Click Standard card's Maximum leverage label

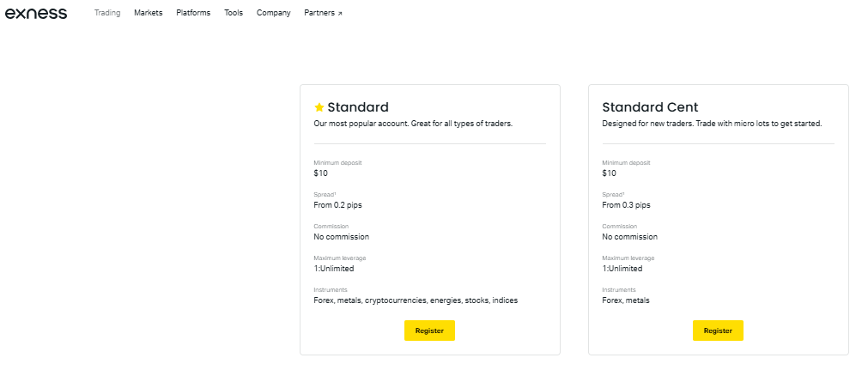tap(340, 258)
